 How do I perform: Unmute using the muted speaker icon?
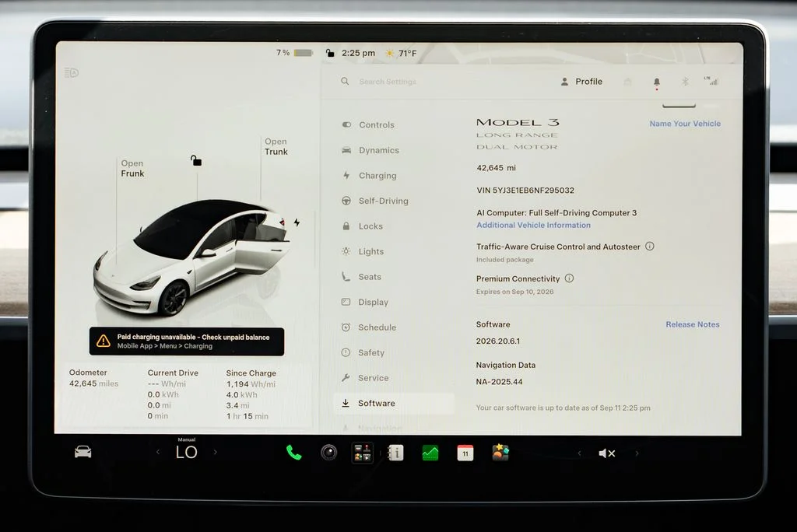pos(607,453)
